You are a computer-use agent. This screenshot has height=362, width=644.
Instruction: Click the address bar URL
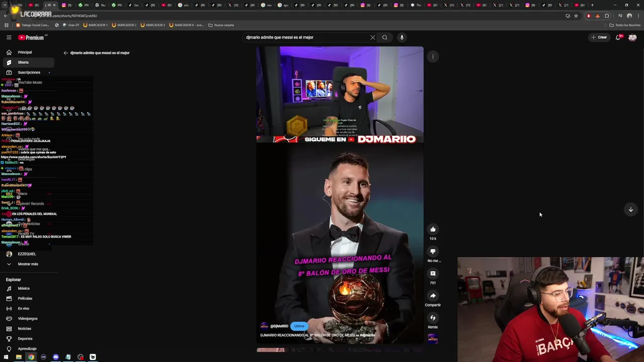pos(302,16)
